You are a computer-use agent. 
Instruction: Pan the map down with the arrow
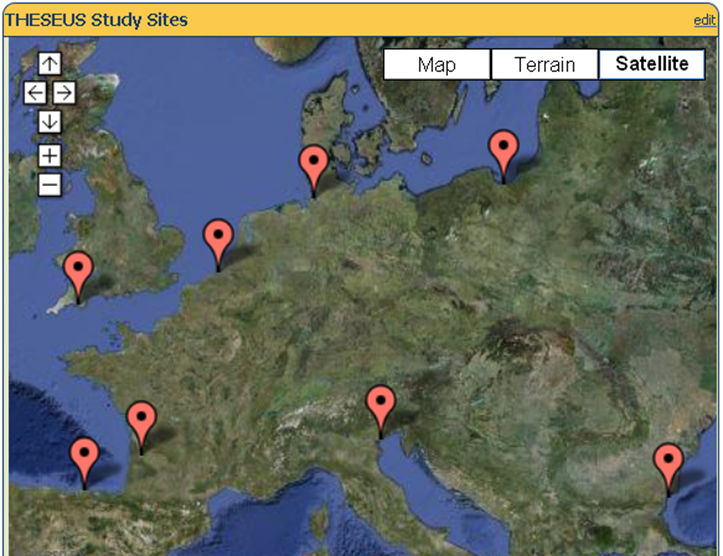tap(50, 122)
